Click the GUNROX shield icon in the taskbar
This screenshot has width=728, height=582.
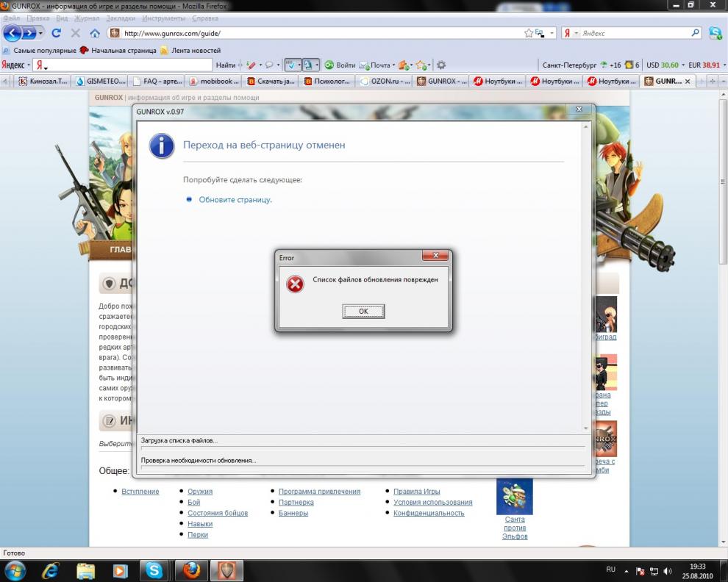tap(226, 570)
